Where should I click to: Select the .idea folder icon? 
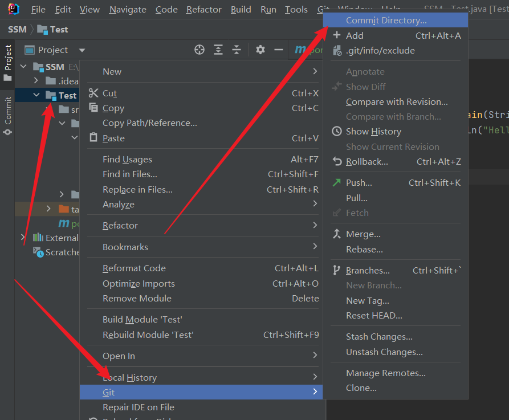point(51,80)
